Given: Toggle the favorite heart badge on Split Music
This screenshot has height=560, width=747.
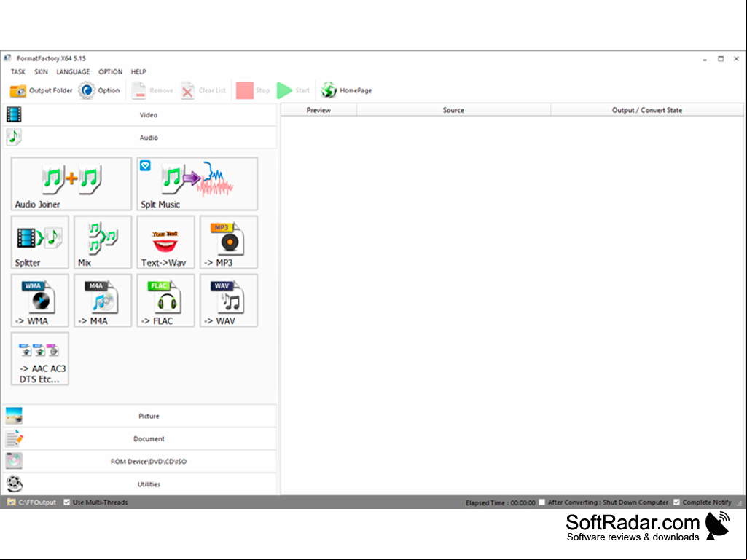Looking at the screenshot, I should [x=145, y=166].
